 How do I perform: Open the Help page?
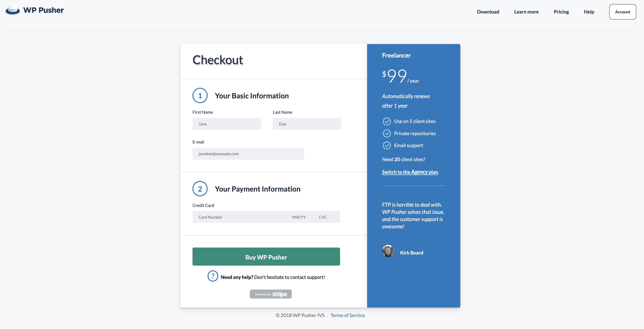click(589, 12)
